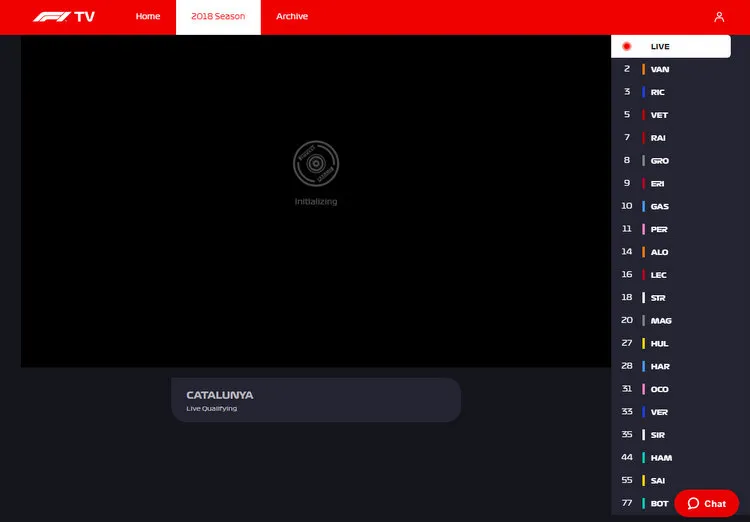Switch to the LIVE main feed
750x522 pixels.
[671, 46]
